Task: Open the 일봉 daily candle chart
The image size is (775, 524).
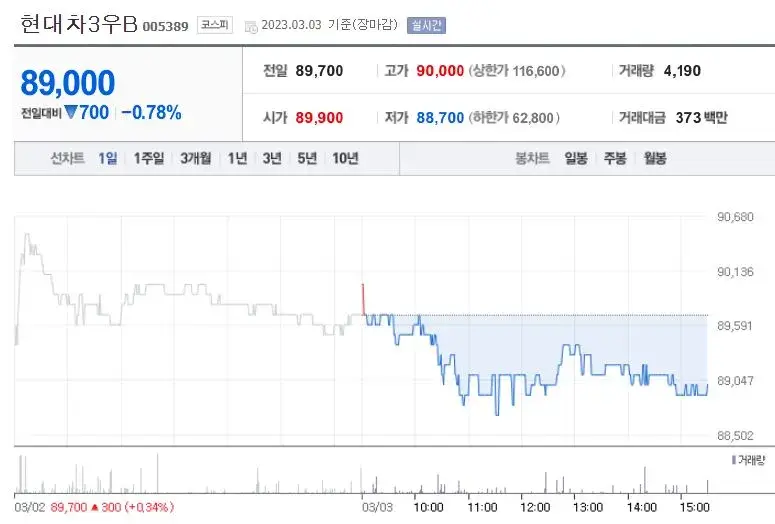Action: (x=576, y=158)
